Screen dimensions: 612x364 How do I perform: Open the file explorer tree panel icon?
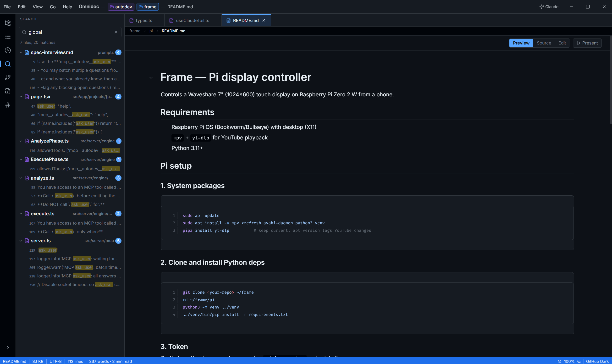pos(8,23)
